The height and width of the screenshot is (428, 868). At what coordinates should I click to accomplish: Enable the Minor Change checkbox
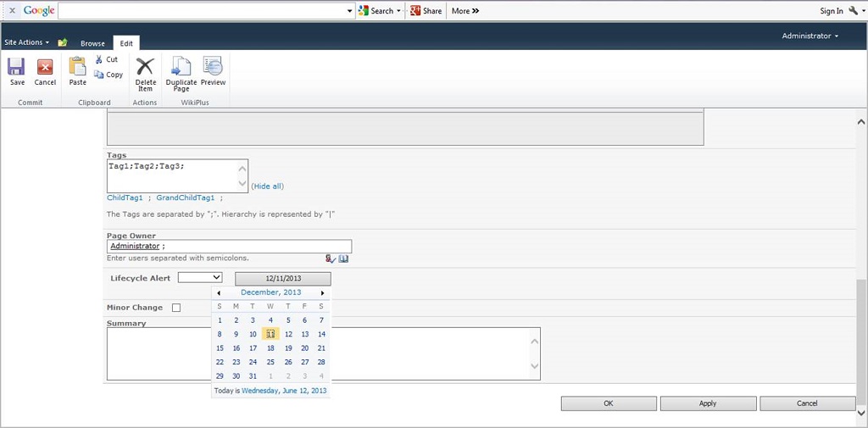point(176,308)
